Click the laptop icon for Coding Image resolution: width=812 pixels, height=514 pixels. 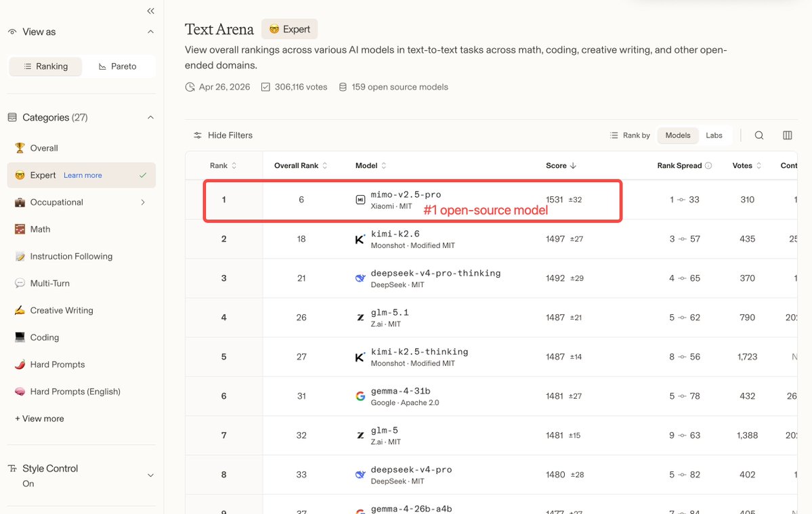click(20, 337)
